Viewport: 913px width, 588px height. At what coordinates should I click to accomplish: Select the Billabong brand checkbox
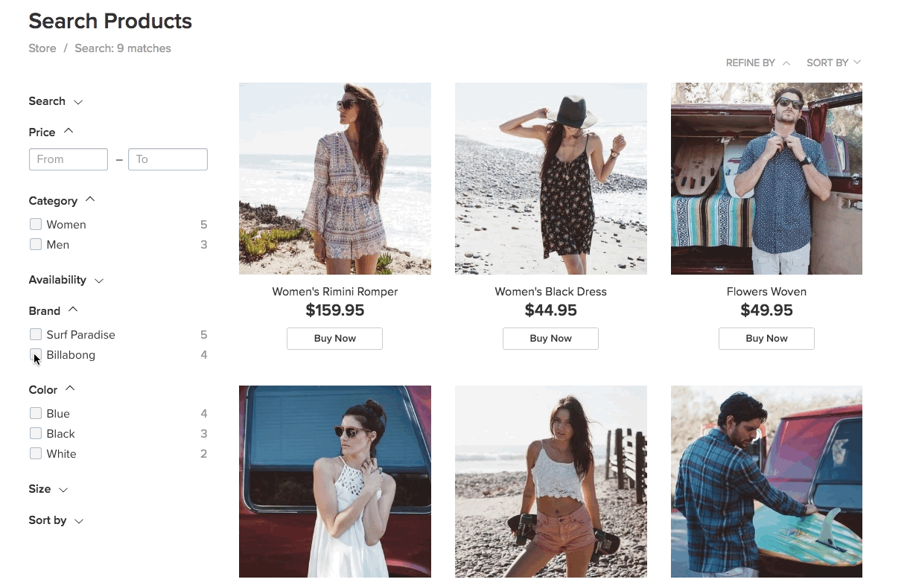click(35, 355)
